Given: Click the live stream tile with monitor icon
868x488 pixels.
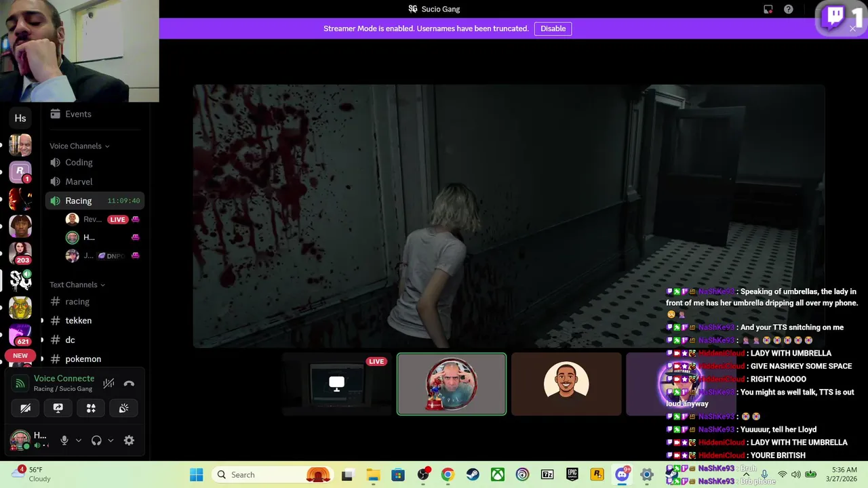Looking at the screenshot, I should tap(336, 384).
